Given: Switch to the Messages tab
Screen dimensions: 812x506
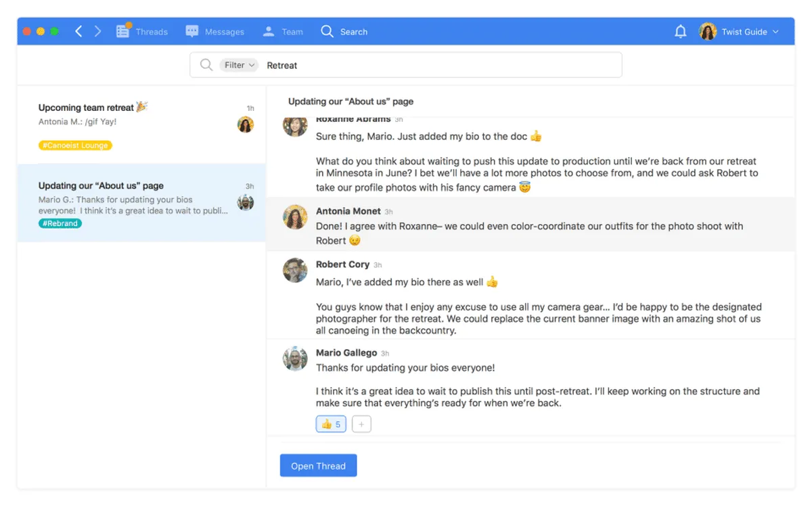Looking at the screenshot, I should (x=224, y=32).
